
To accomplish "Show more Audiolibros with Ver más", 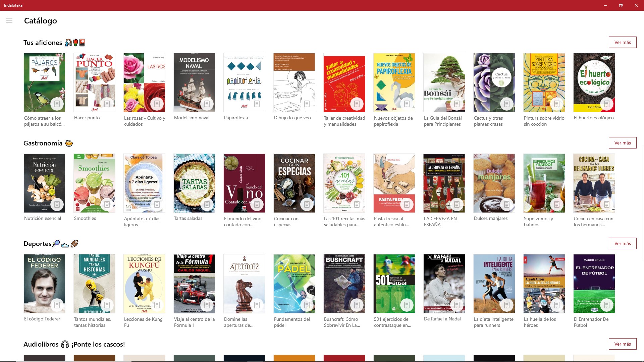I will [622, 344].
